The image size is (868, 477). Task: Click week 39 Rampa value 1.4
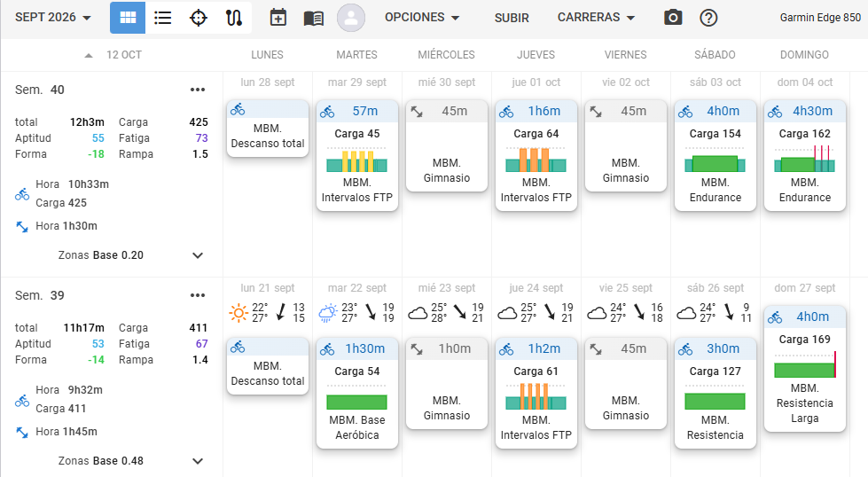click(200, 360)
